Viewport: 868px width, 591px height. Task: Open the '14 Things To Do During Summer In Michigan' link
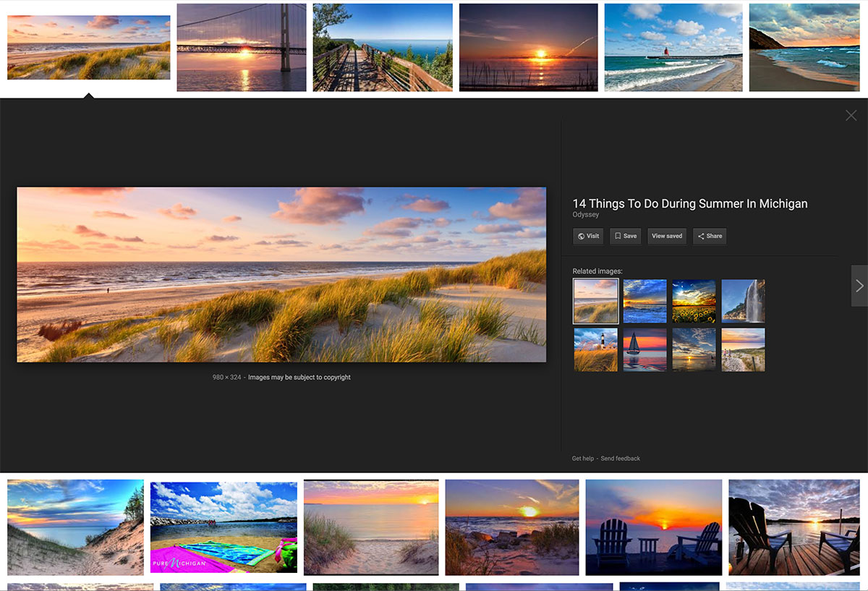click(689, 203)
